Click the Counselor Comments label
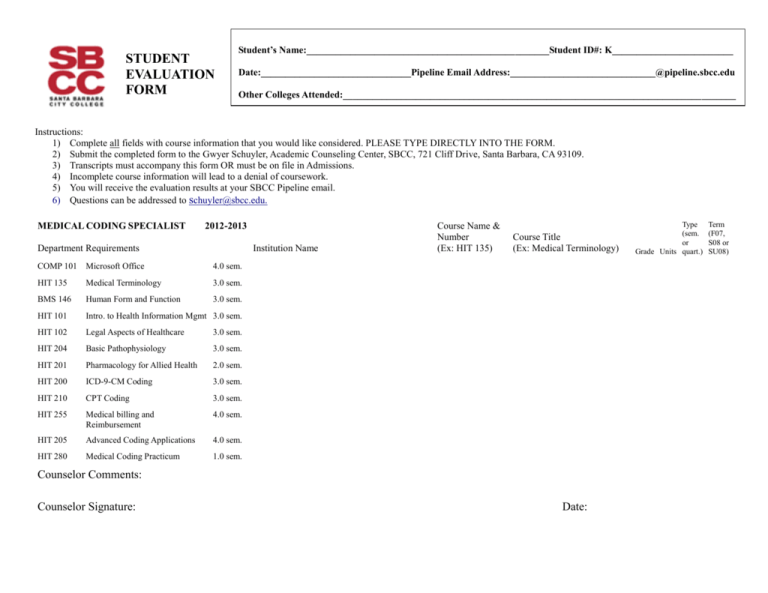 pyautogui.click(x=89, y=474)
